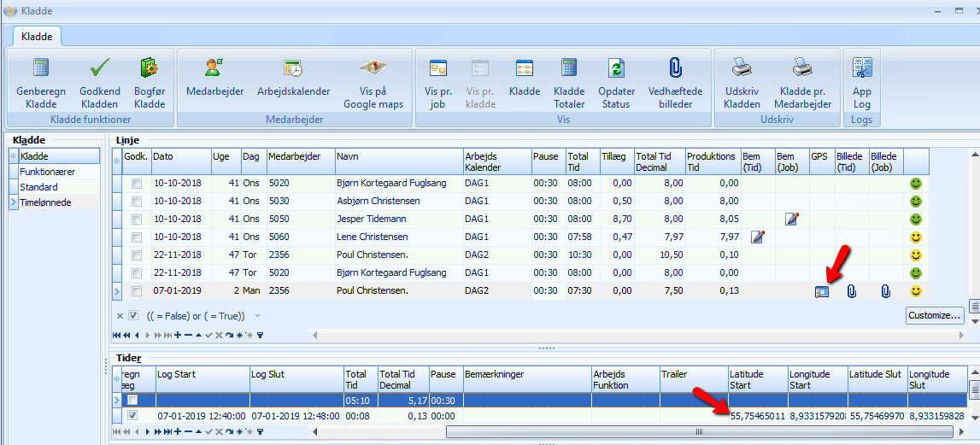This screenshot has width=980, height=445.
Task: Select Timelønnede in Kladde list
Action: [45, 202]
